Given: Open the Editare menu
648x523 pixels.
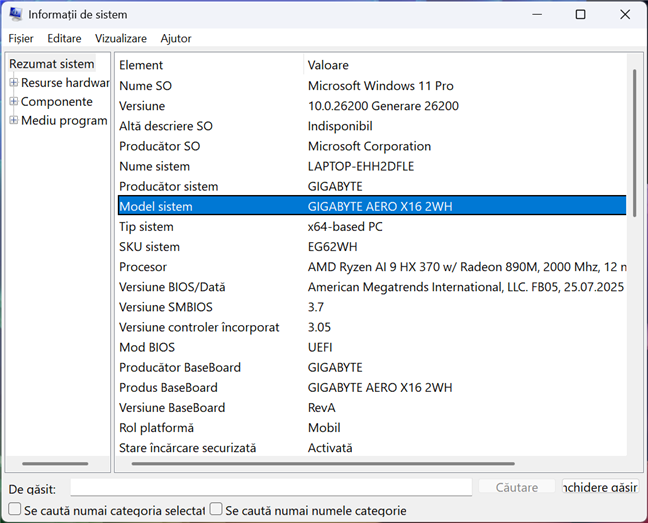Looking at the screenshot, I should (x=64, y=38).
